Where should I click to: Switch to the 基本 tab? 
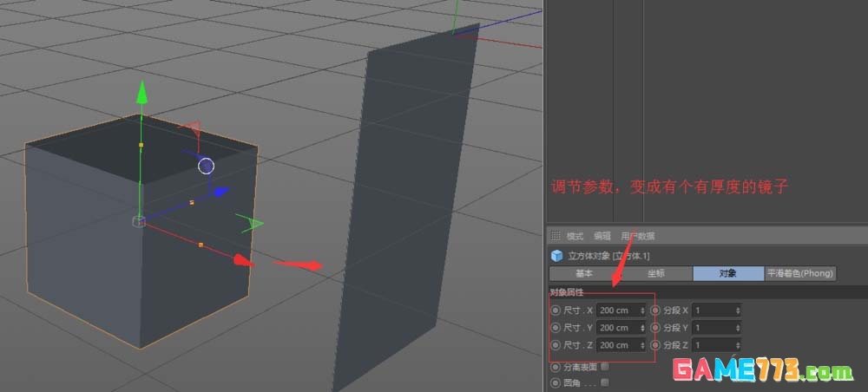(x=584, y=273)
